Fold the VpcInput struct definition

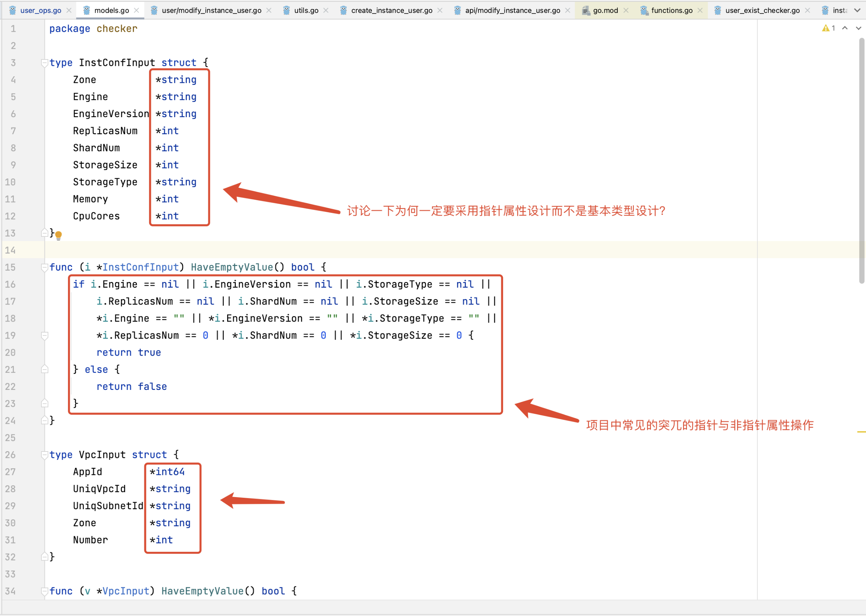coord(45,455)
